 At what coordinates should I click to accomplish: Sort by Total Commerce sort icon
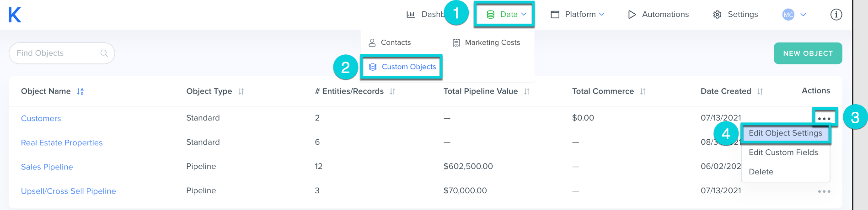(643, 91)
